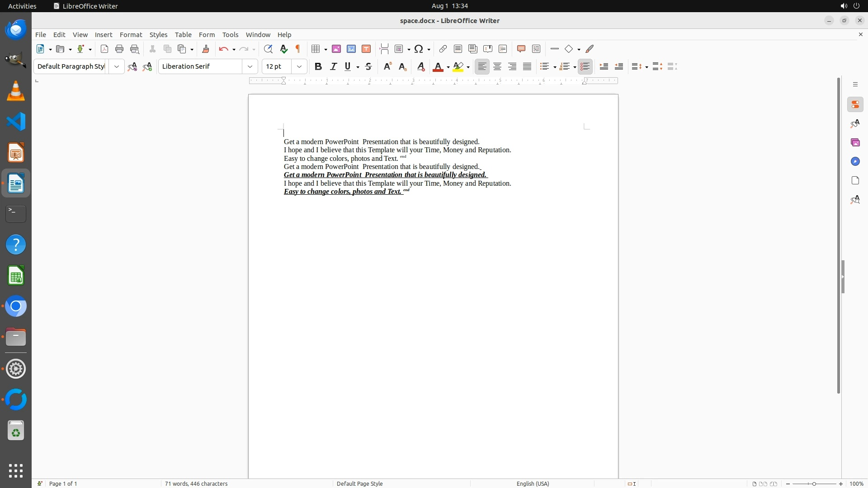Open Find and Replace tool

point(268,49)
